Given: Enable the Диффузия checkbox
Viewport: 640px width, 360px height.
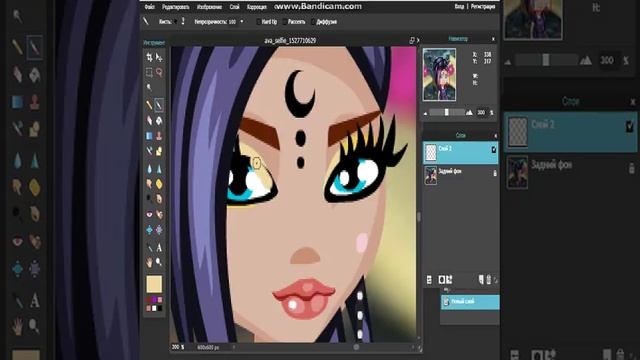Looking at the screenshot, I should coord(313,22).
